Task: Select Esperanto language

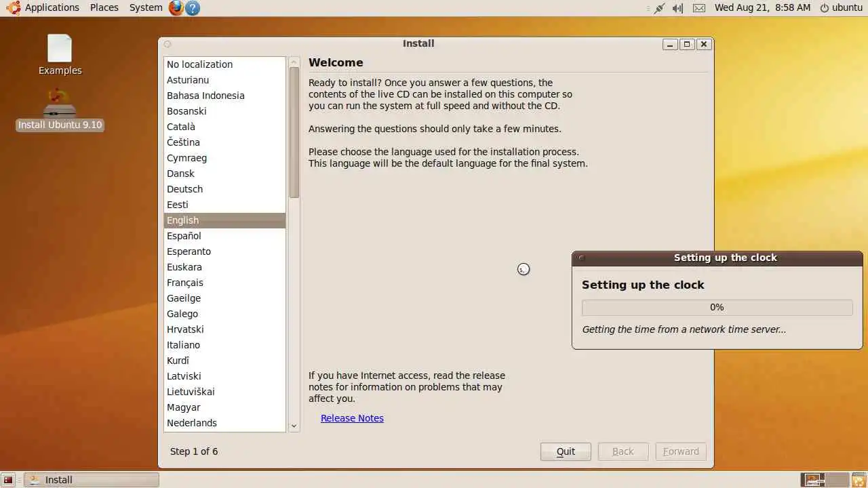Action: (224, 251)
